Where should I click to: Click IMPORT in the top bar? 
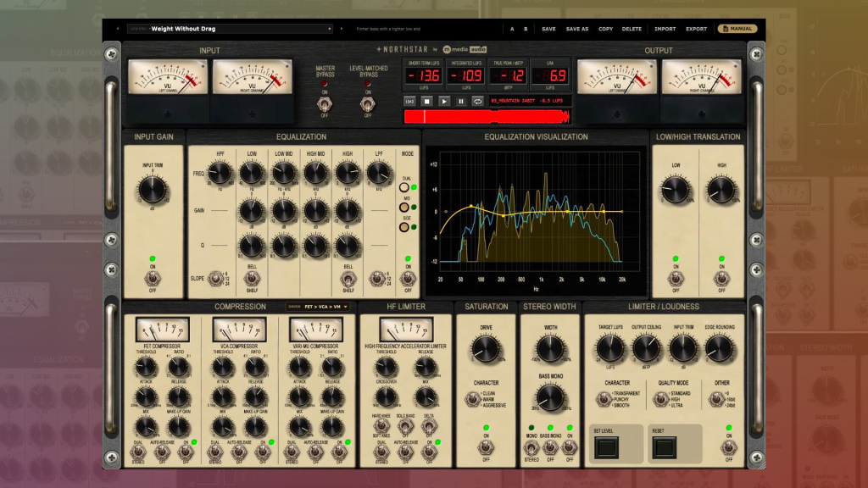(665, 29)
